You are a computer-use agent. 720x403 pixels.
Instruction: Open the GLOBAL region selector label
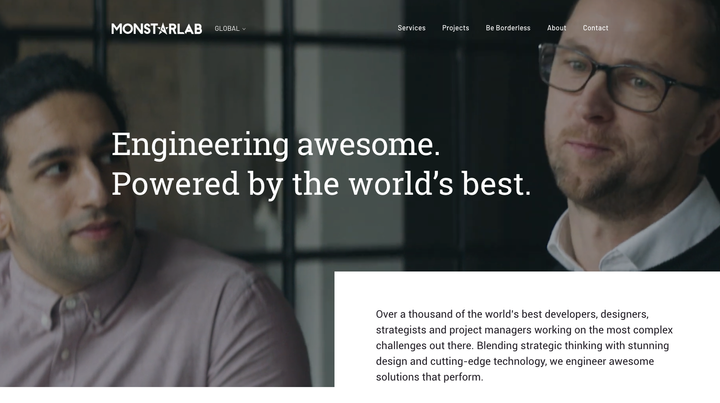227,28
